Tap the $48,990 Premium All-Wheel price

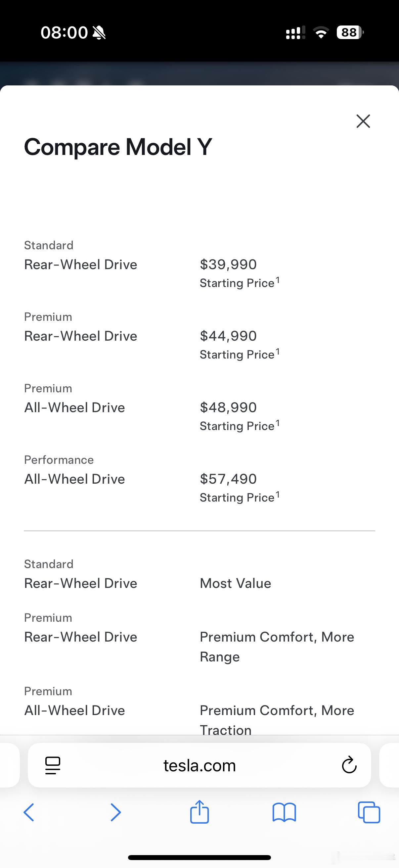[x=228, y=408]
